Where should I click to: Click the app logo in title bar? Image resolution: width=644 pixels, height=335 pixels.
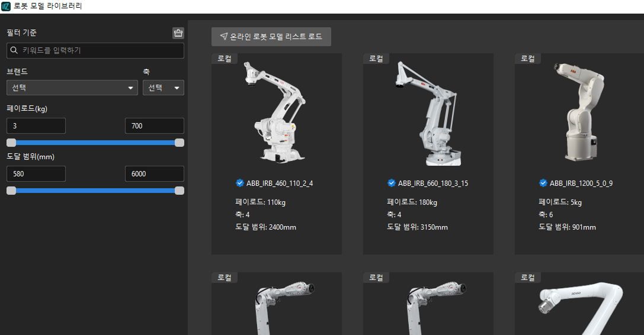pos(6,7)
